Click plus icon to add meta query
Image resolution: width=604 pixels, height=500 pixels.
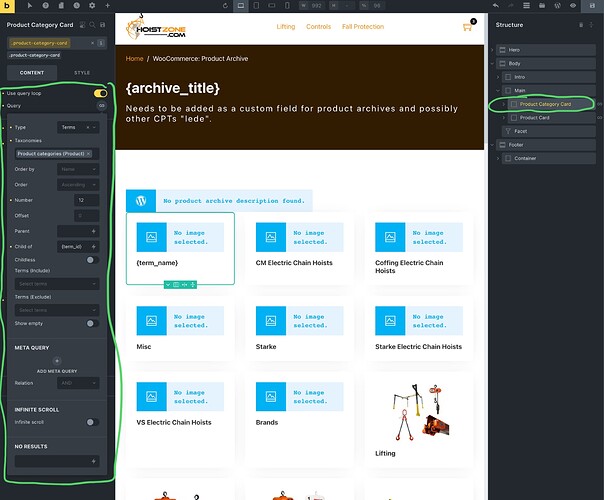pyautogui.click(x=57, y=361)
